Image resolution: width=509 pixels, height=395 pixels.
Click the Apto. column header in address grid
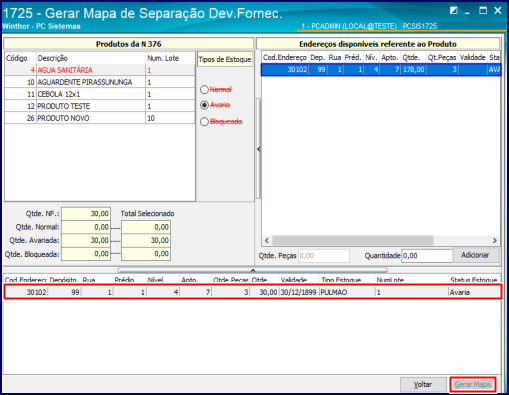click(x=390, y=57)
